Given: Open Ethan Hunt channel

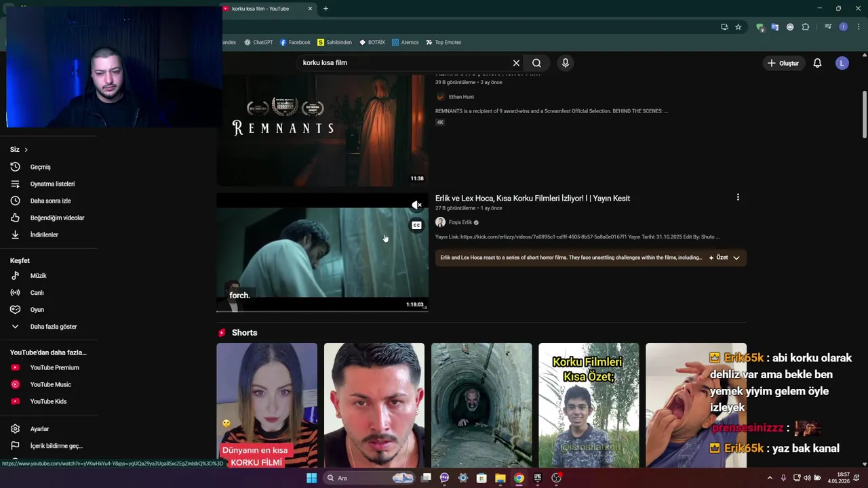Looking at the screenshot, I should point(461,97).
